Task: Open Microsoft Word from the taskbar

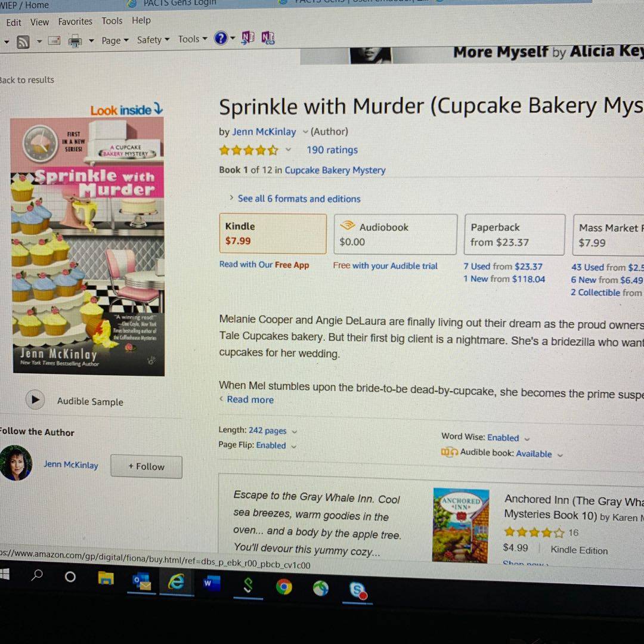Action: [x=212, y=584]
